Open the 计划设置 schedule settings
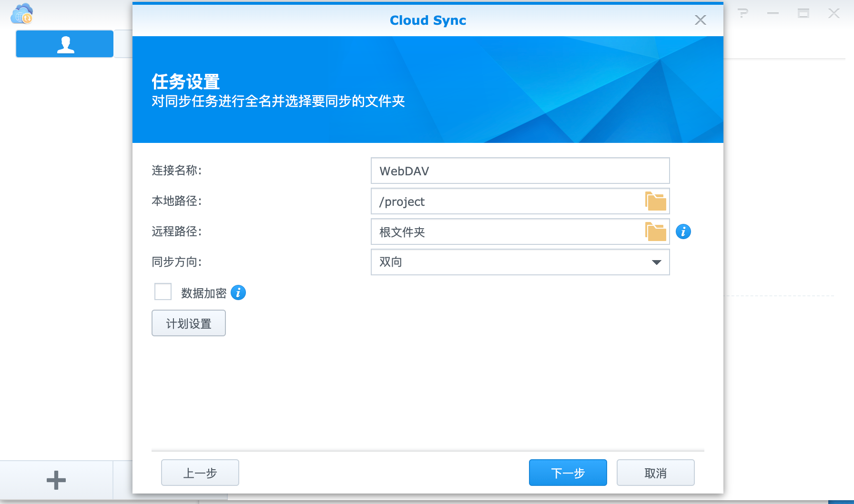 pos(188,323)
